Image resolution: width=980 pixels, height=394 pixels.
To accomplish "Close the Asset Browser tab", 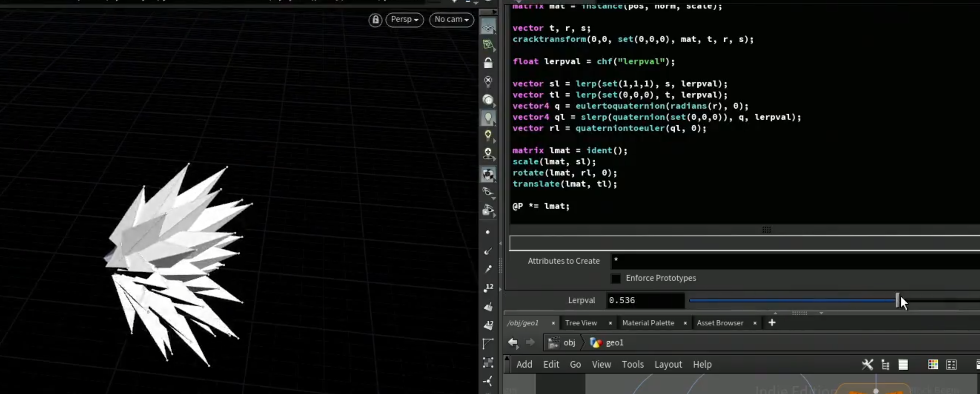I will [755, 323].
